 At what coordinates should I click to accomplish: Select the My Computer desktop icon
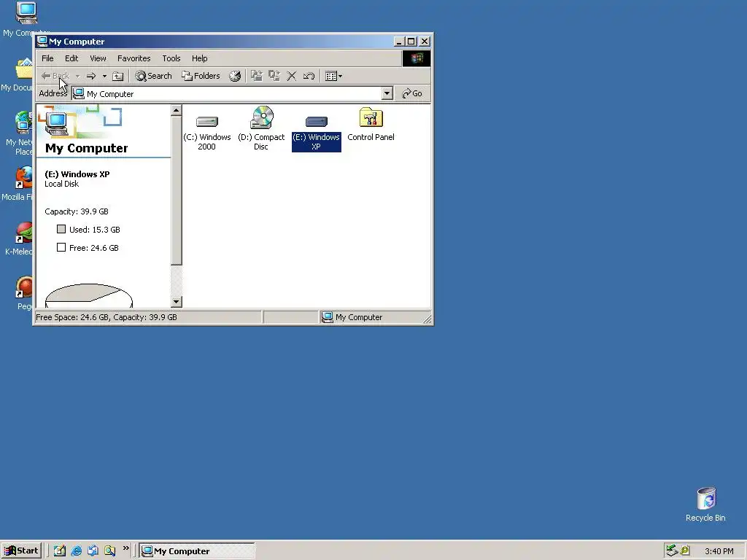click(x=26, y=19)
